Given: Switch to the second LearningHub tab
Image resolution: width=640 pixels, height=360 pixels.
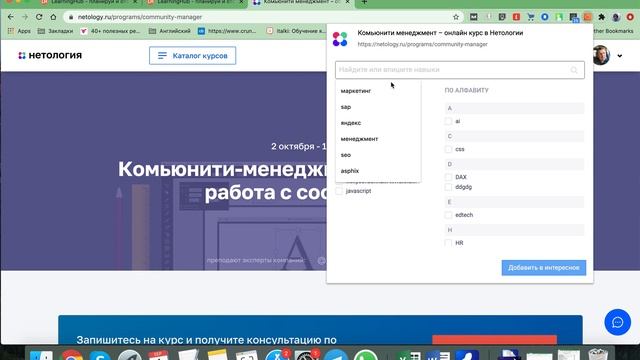Looking at the screenshot, I should pos(194,2).
